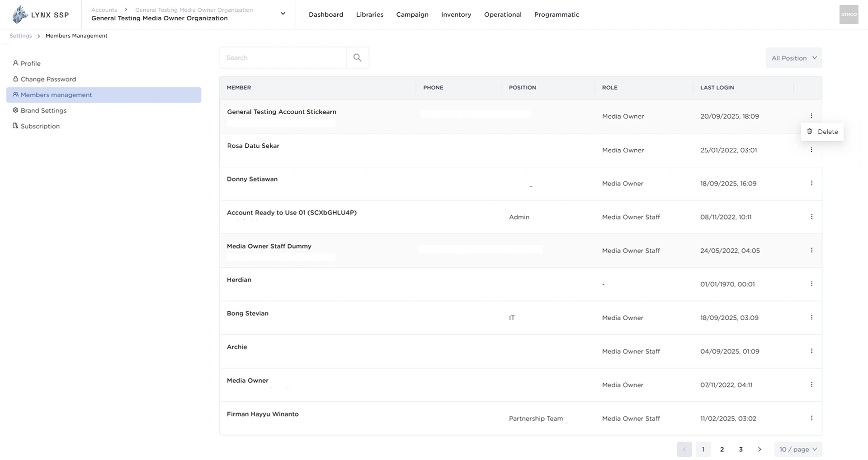Open the All Position filter dropdown
868x460 pixels.
(x=794, y=58)
